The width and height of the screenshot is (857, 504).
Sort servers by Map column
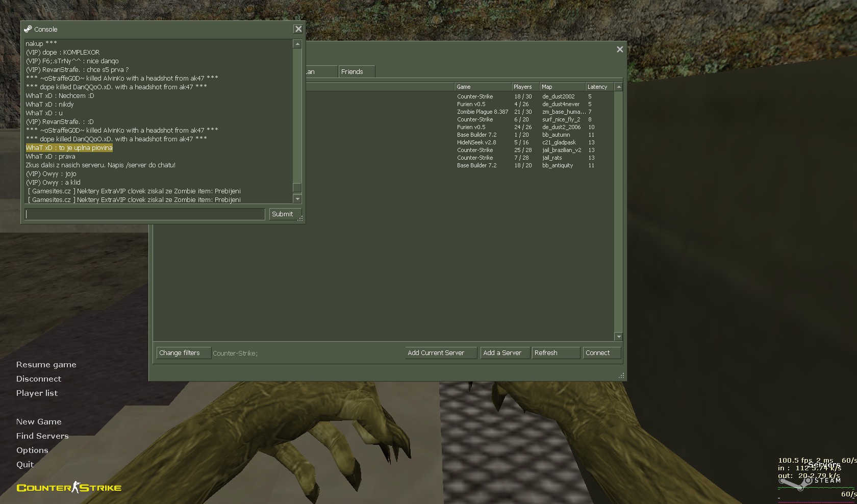click(562, 87)
